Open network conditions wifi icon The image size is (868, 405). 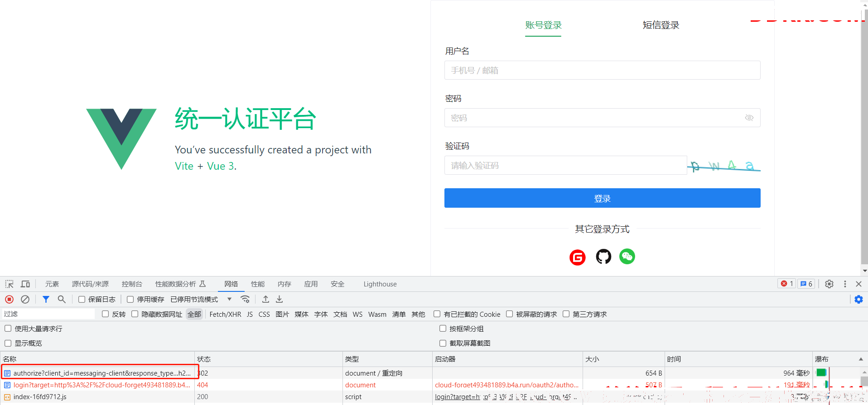(x=245, y=299)
